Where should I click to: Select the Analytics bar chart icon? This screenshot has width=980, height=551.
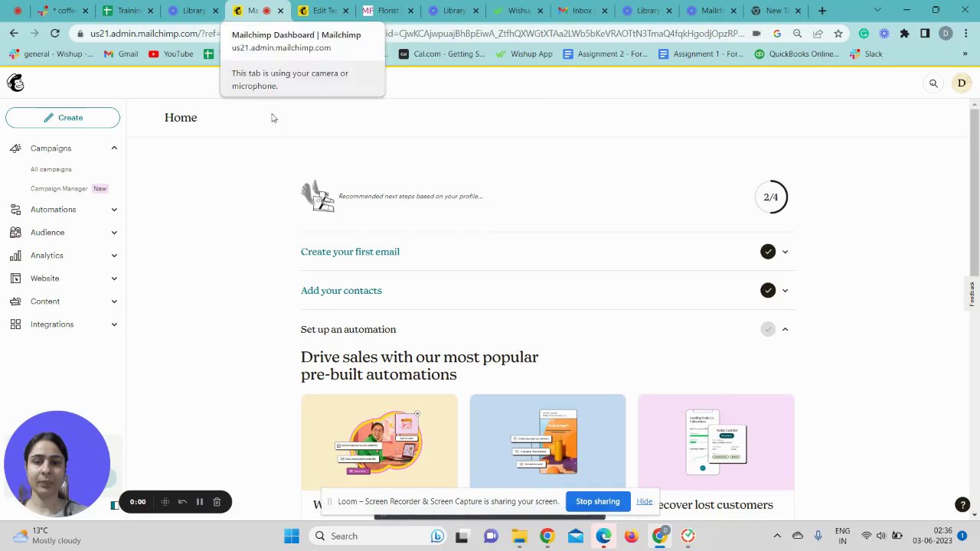(15, 256)
